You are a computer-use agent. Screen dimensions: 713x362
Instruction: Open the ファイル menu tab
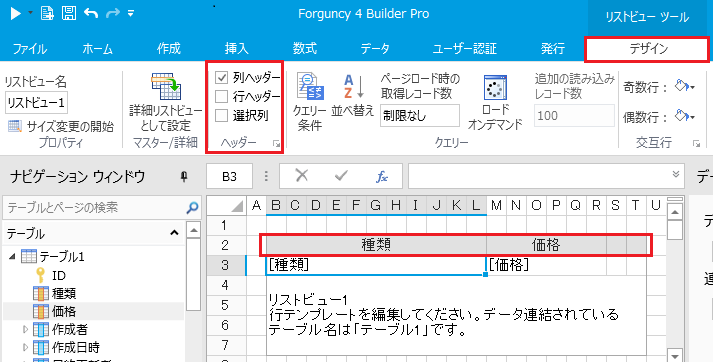(x=30, y=49)
